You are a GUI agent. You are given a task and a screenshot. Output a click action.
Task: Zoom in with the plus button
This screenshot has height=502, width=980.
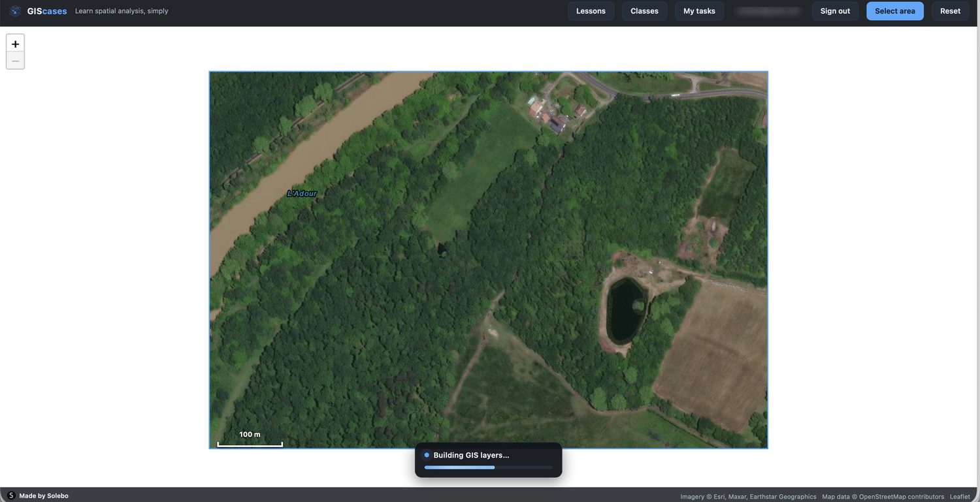(x=15, y=44)
